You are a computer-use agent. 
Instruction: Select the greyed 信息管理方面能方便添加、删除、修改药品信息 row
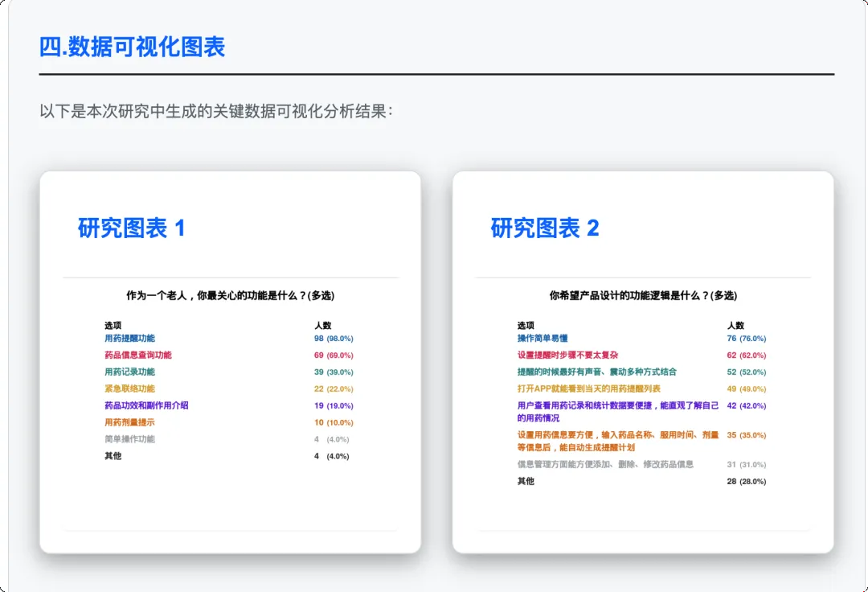click(604, 465)
